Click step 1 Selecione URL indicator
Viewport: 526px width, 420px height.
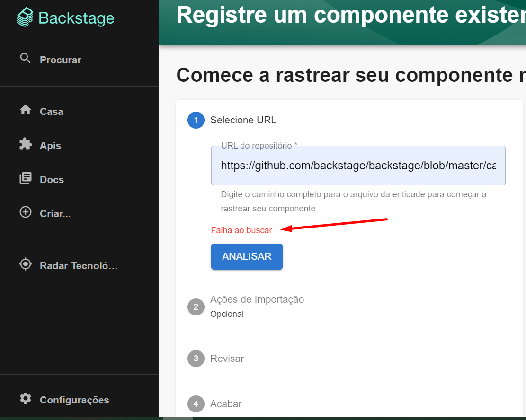(x=196, y=120)
